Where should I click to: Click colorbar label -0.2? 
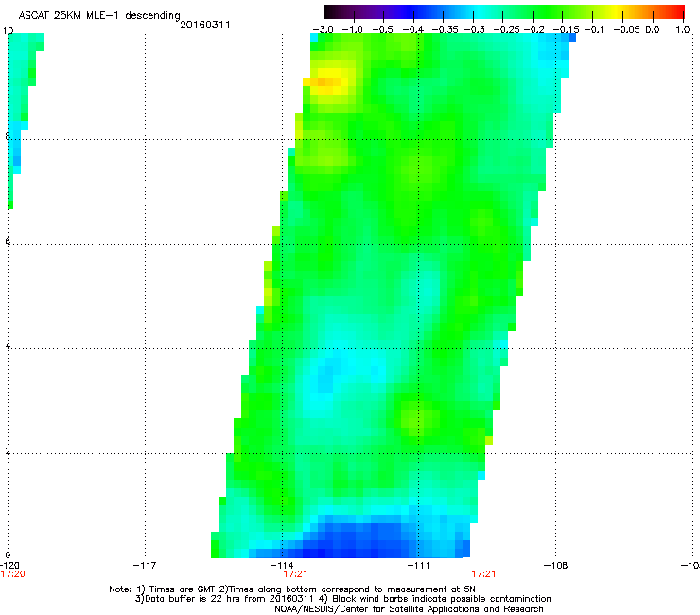point(534,30)
